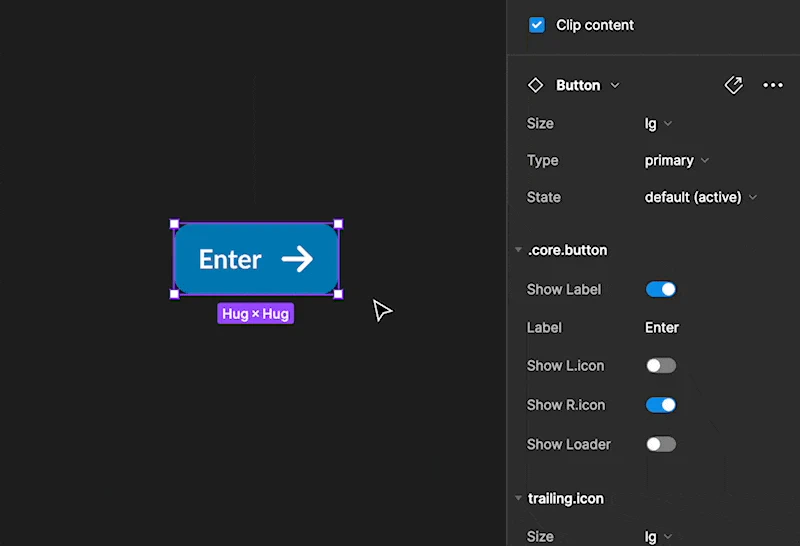Click the bottom-right selection handle
The image size is (800, 546).
(338, 294)
